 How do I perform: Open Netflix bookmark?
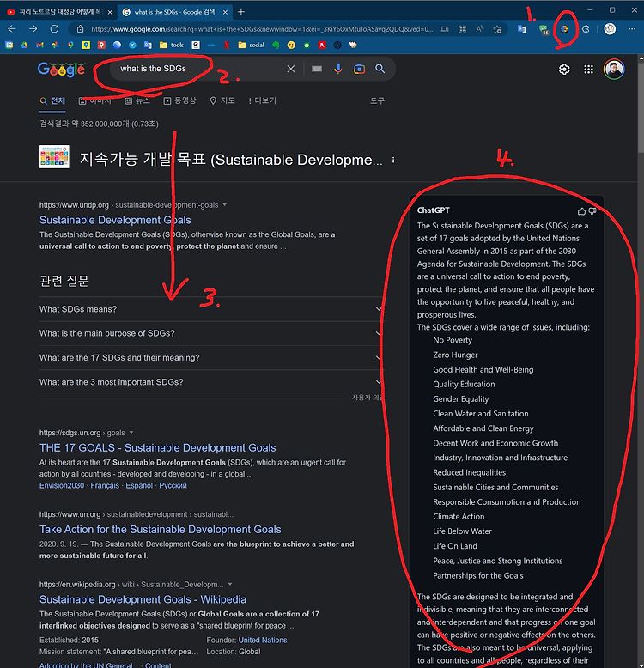tap(227, 45)
